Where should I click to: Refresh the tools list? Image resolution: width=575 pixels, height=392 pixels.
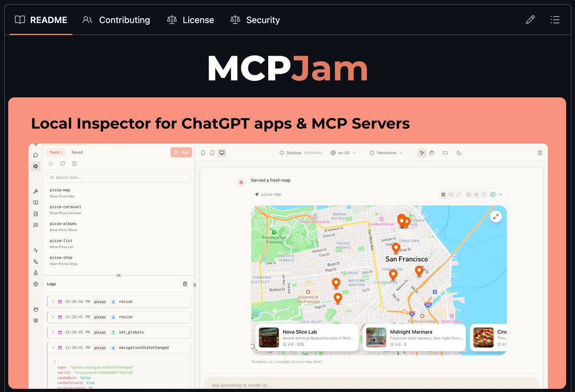pos(62,163)
